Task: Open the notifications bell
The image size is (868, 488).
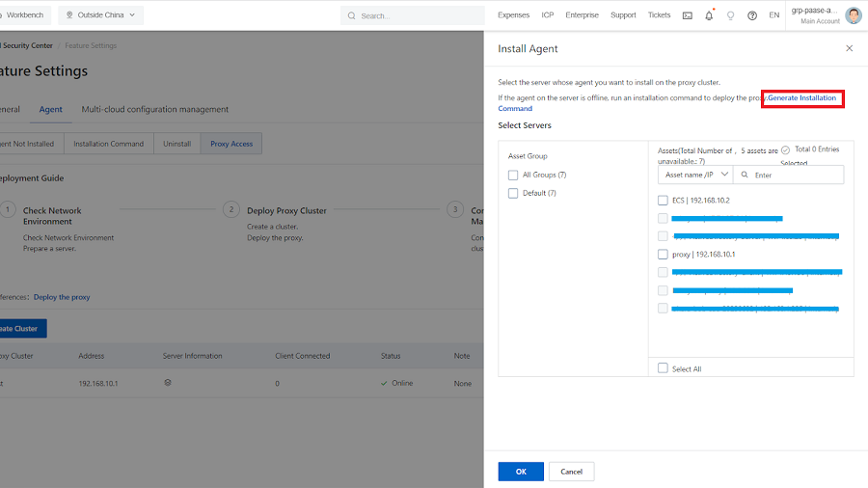Action: (x=709, y=15)
